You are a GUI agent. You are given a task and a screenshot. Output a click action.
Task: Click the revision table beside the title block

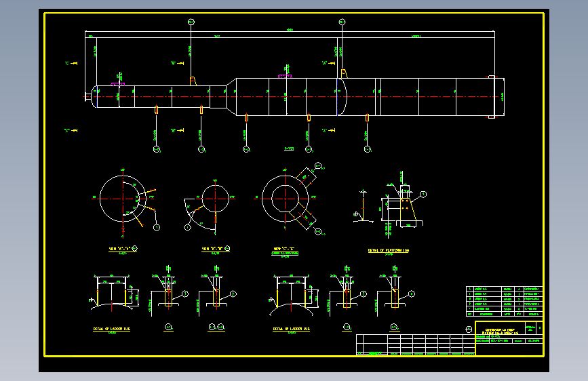pos(416,344)
